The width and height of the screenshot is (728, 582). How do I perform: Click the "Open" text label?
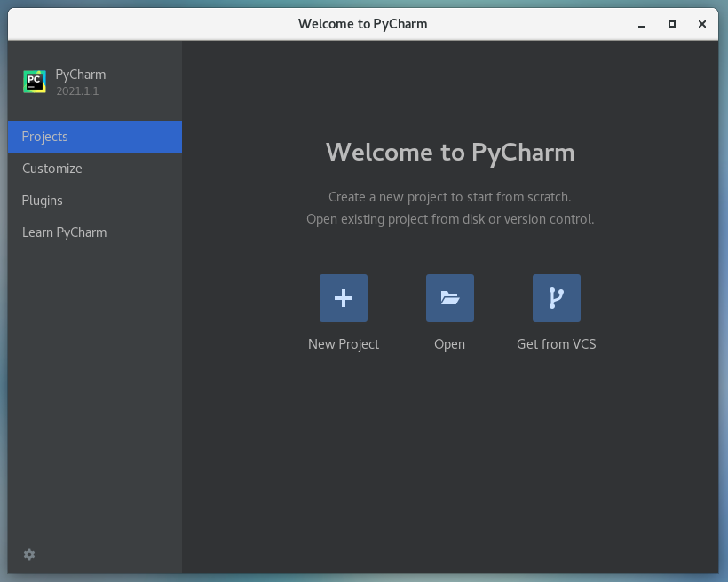tap(450, 344)
